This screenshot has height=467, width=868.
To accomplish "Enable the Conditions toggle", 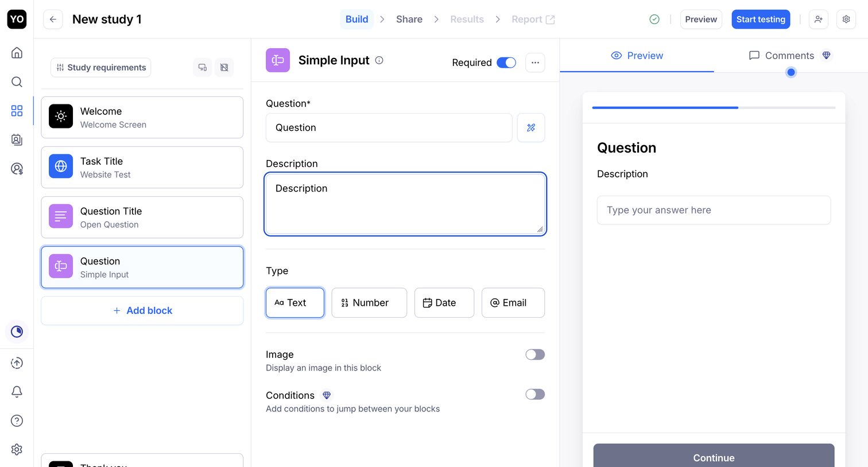I will (535, 394).
